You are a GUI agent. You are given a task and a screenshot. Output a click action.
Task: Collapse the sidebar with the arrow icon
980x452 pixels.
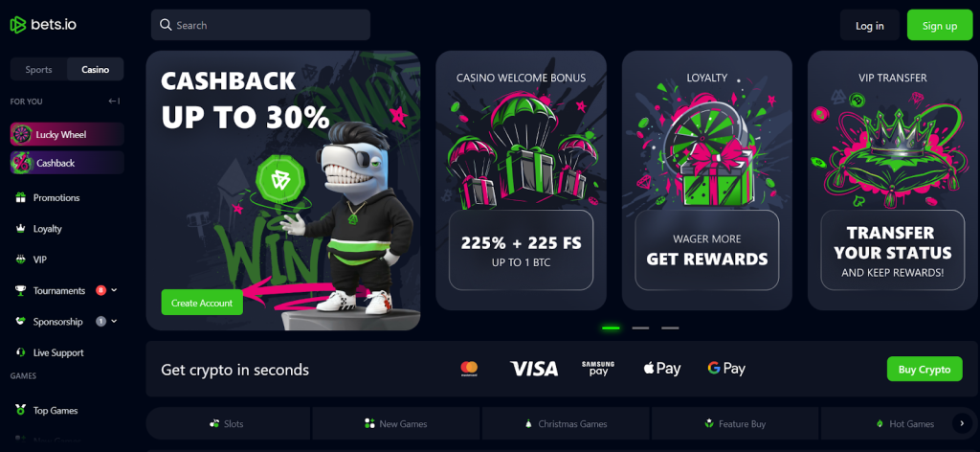(x=114, y=102)
